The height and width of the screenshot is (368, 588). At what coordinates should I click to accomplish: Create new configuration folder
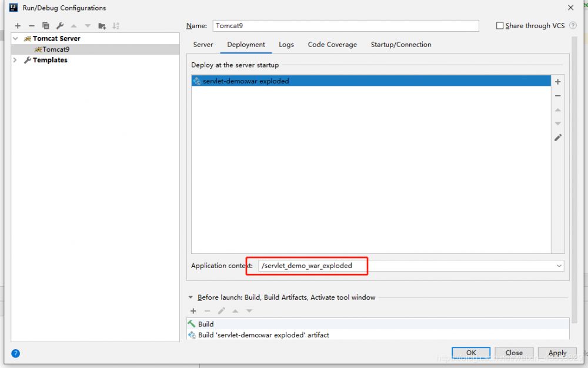tap(102, 26)
